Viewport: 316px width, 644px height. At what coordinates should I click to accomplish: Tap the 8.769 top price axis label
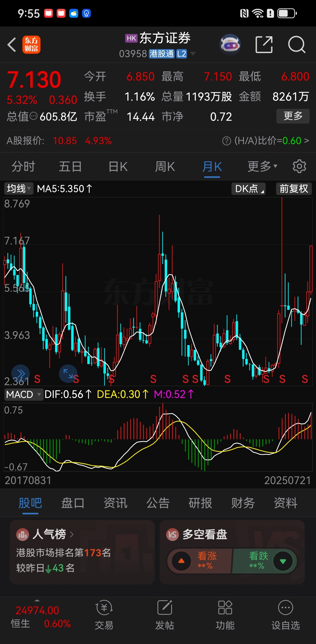[x=17, y=204]
